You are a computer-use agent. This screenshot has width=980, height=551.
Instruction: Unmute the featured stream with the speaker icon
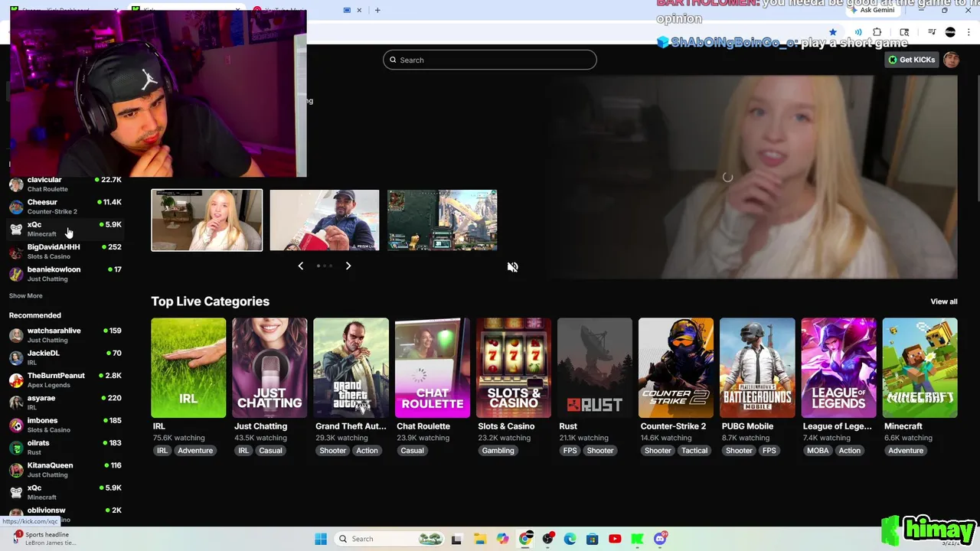[512, 266]
